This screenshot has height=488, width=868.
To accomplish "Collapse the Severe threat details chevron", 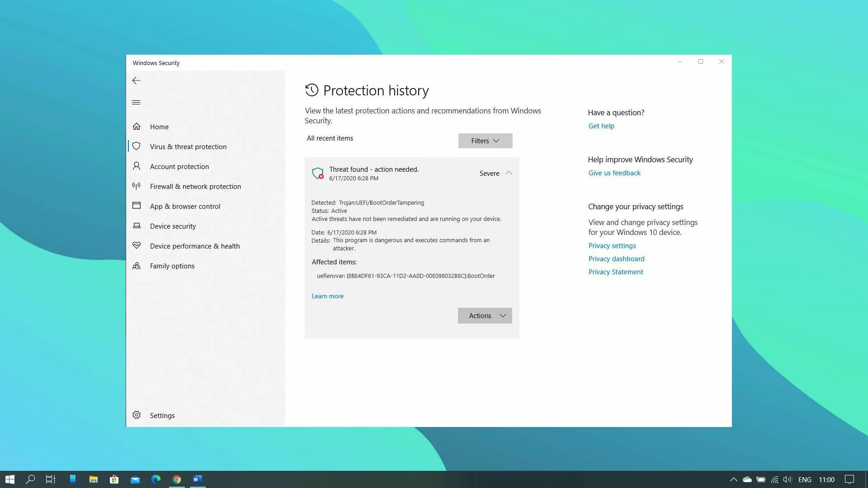I will coord(509,173).
